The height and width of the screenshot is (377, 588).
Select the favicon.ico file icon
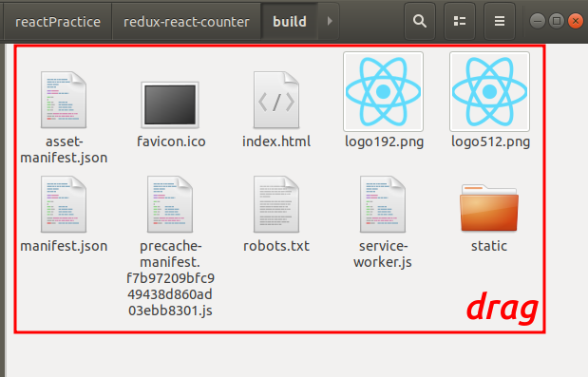click(170, 105)
